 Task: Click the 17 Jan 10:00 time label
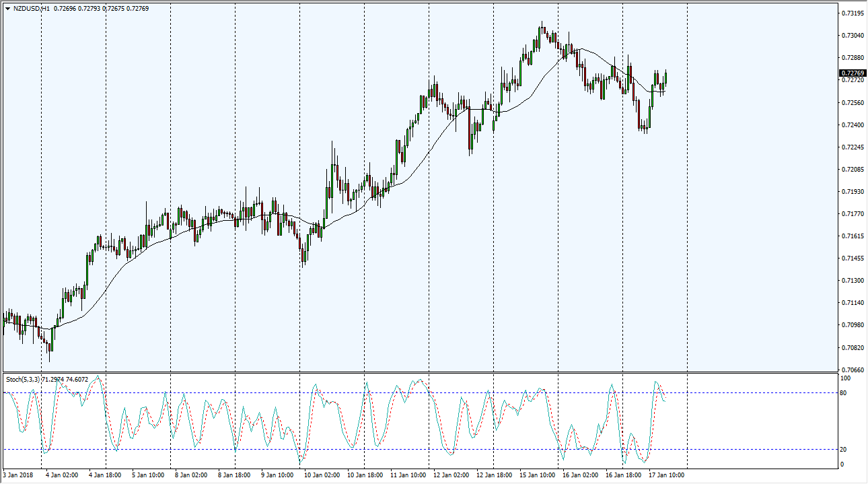point(665,475)
